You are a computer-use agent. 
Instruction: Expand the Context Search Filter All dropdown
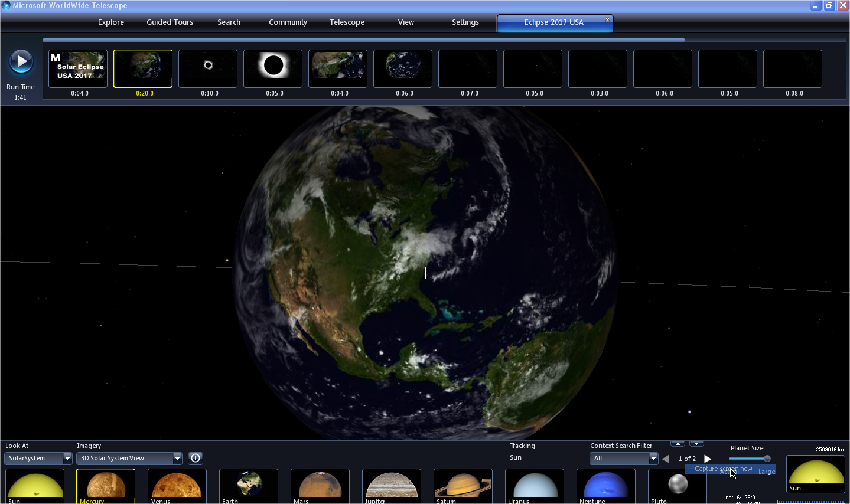[653, 459]
